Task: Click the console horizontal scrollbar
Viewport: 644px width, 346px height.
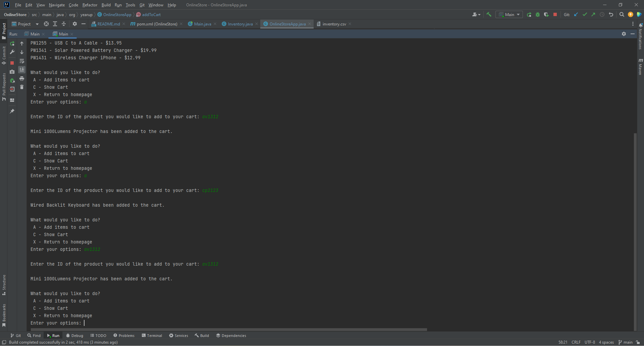Action: point(229,330)
